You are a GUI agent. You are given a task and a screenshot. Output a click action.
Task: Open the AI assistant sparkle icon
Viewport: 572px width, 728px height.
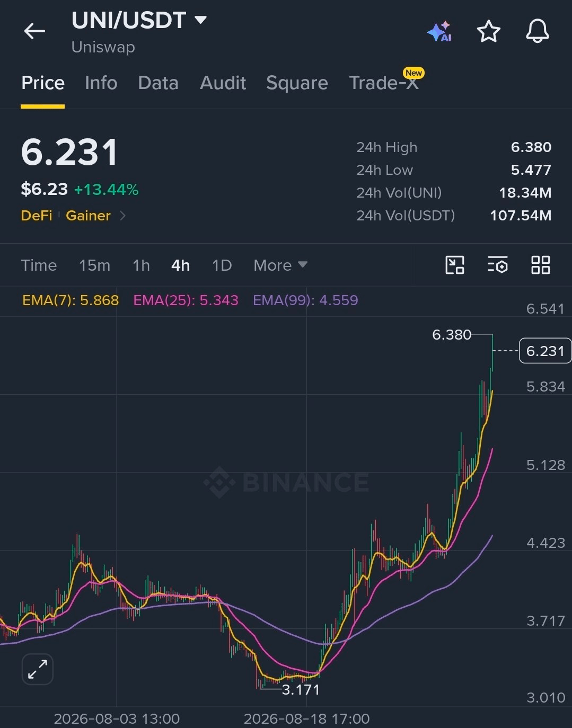[x=439, y=32]
